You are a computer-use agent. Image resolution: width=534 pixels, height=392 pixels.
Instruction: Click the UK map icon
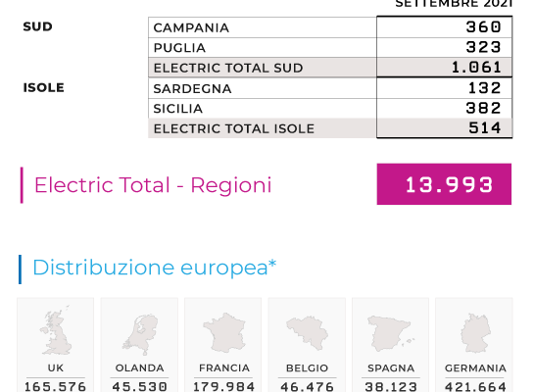pos(56,330)
